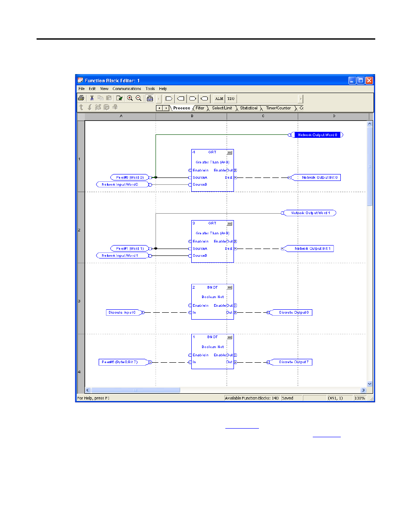This screenshot has height=532, width=411.
Task: Click horizontal scrollbar right arrow
Action: [x=363, y=390]
